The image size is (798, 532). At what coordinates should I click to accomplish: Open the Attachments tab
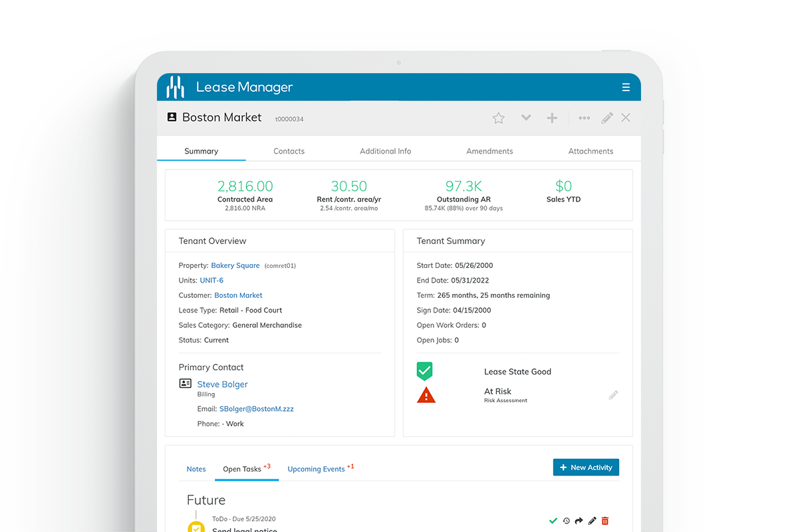pos(591,151)
